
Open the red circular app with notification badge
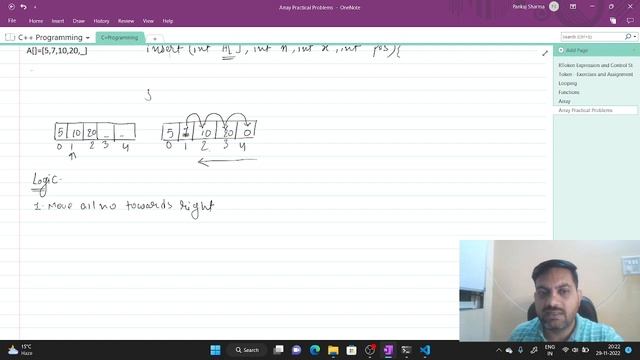pyautogui.click(x=370, y=350)
